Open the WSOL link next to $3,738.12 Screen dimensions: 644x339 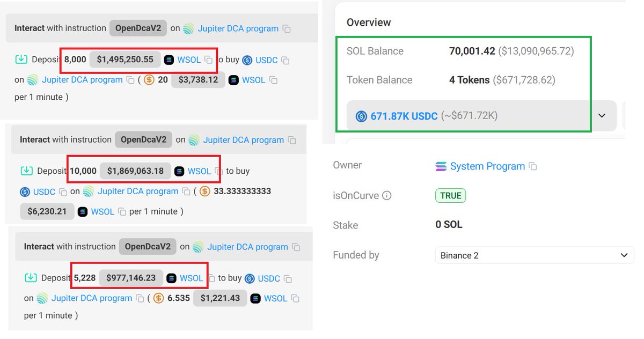click(x=254, y=80)
